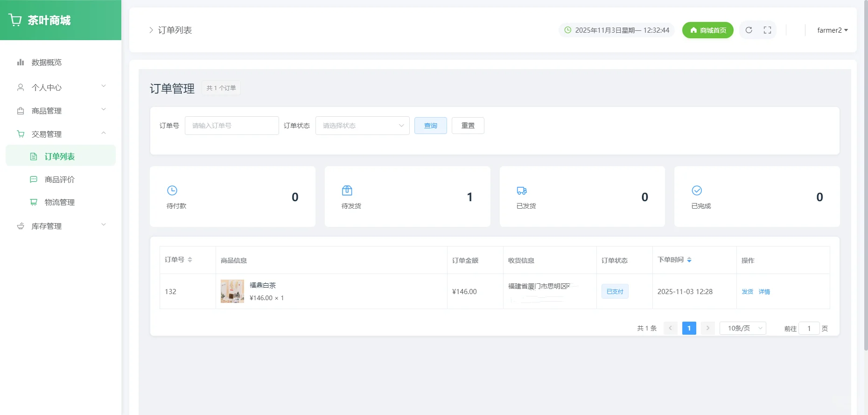Click the 物流管理 icon in sidebar
Image resolution: width=868 pixels, height=415 pixels.
click(34, 202)
